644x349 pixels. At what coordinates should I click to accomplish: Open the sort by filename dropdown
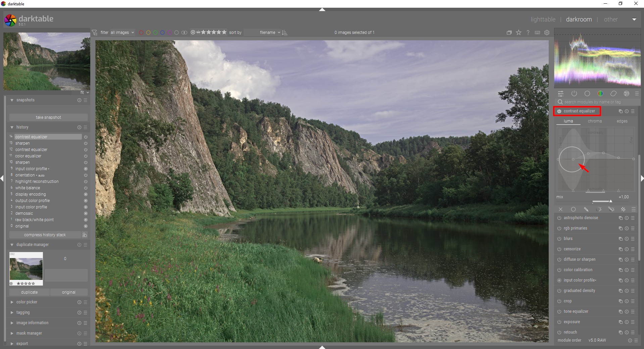tap(269, 33)
